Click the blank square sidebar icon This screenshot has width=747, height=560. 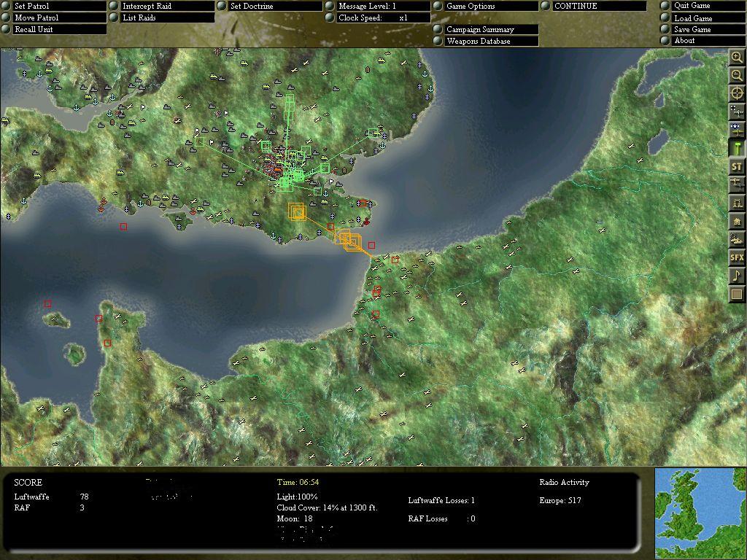click(x=737, y=294)
